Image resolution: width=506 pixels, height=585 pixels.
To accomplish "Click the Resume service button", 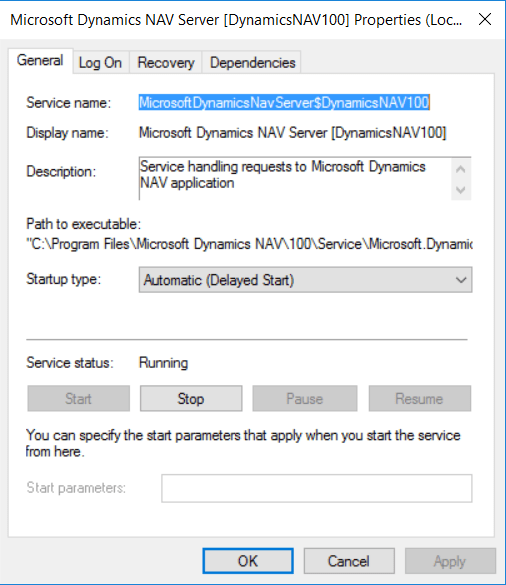I will (419, 398).
